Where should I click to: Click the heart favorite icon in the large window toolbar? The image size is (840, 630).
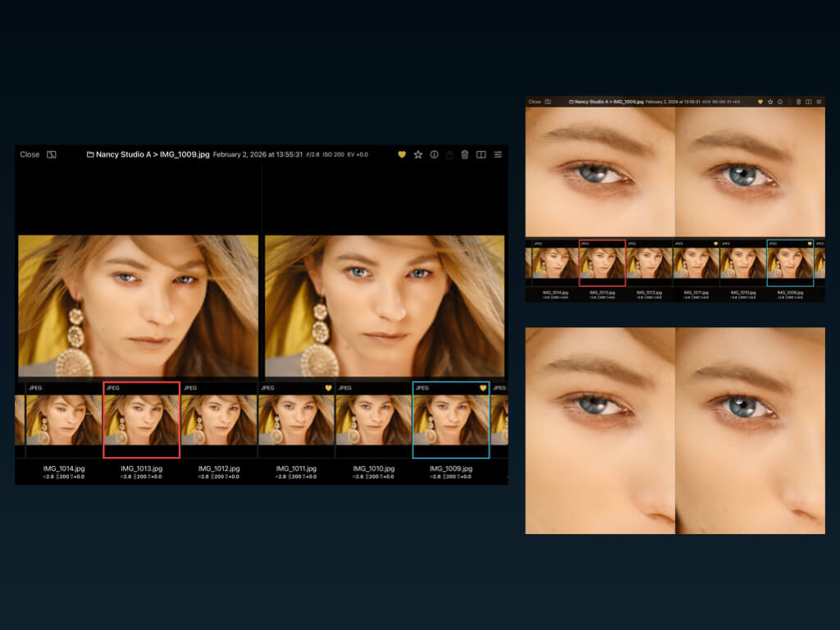pyautogui.click(x=402, y=154)
